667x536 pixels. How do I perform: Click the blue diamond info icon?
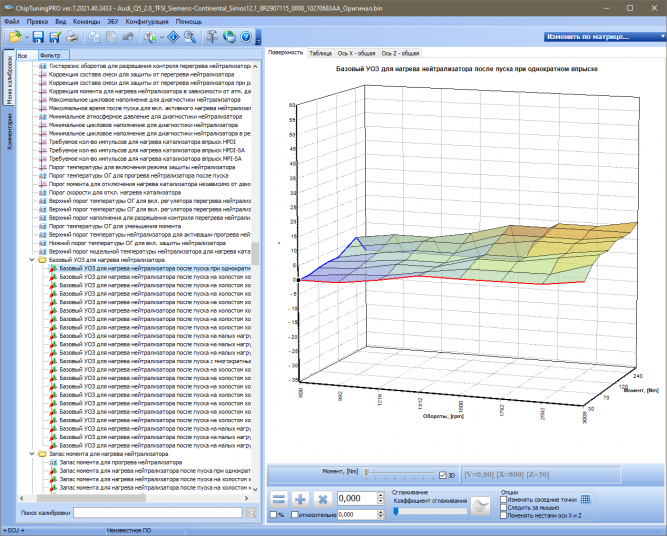(x=173, y=37)
